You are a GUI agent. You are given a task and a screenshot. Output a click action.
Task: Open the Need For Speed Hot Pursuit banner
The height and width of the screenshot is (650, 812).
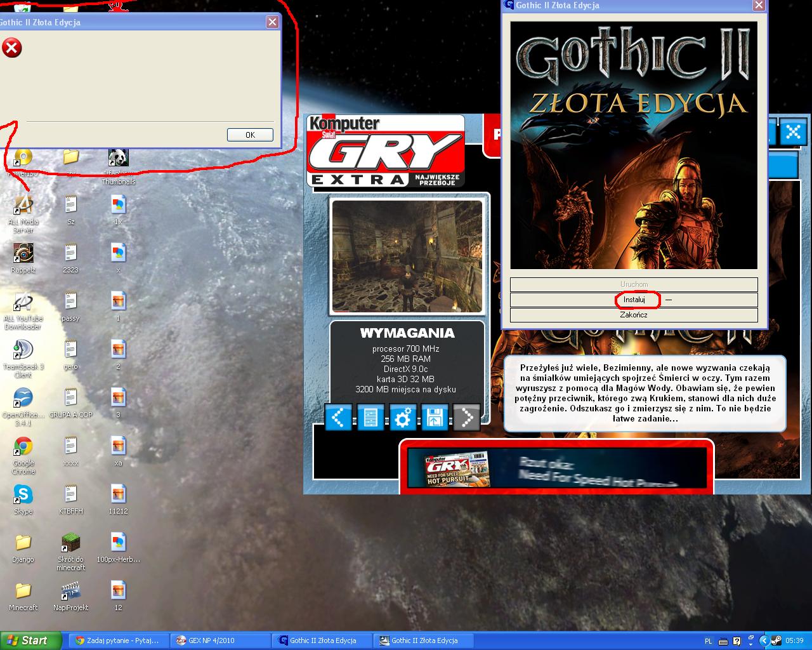(x=556, y=469)
